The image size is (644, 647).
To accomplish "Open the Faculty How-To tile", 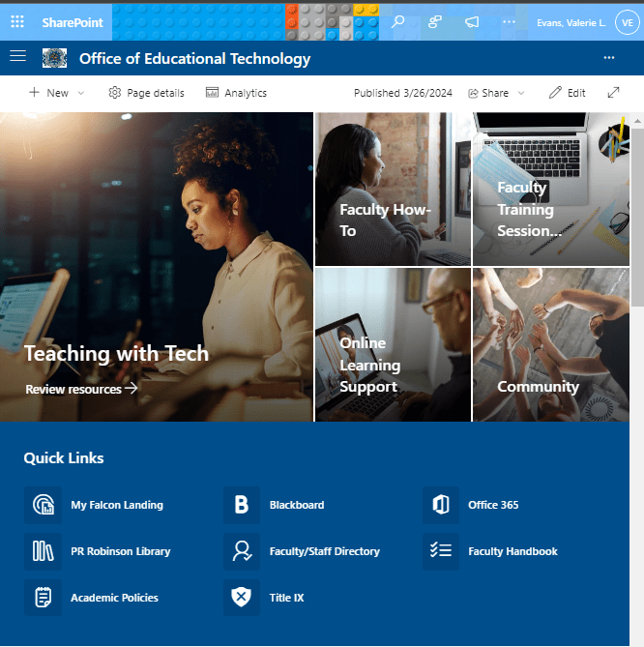I will point(393,189).
